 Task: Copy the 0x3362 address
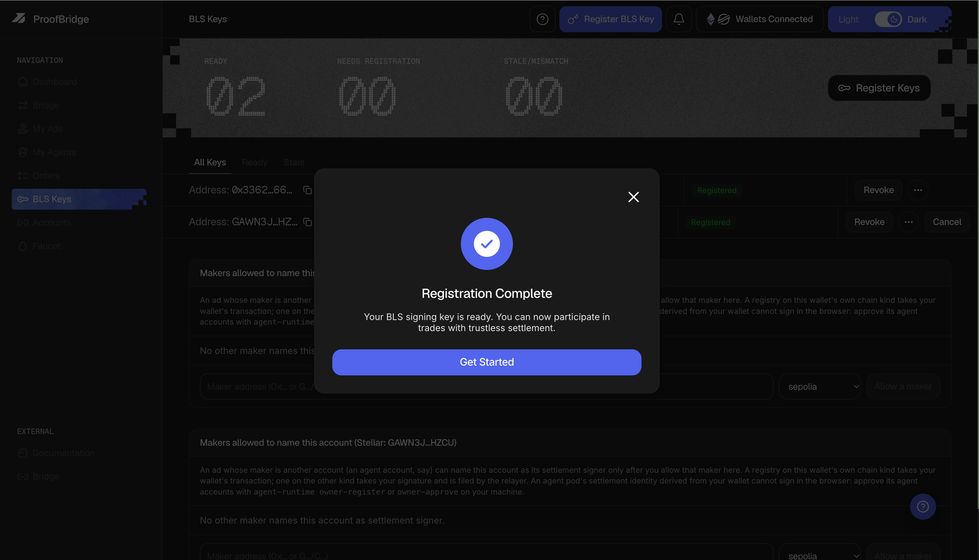tap(307, 190)
